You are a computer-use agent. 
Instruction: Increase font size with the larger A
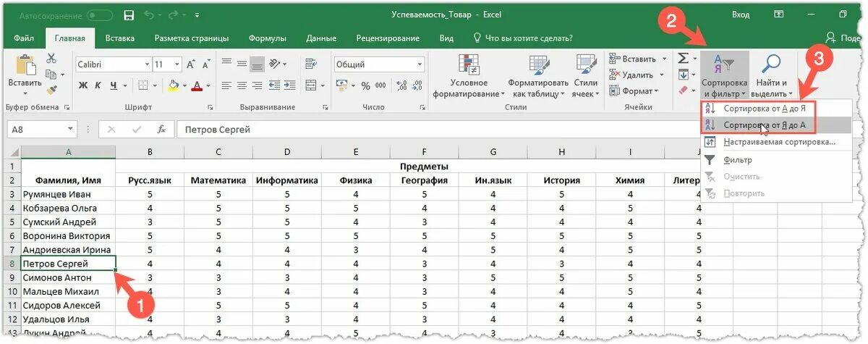click(190, 64)
